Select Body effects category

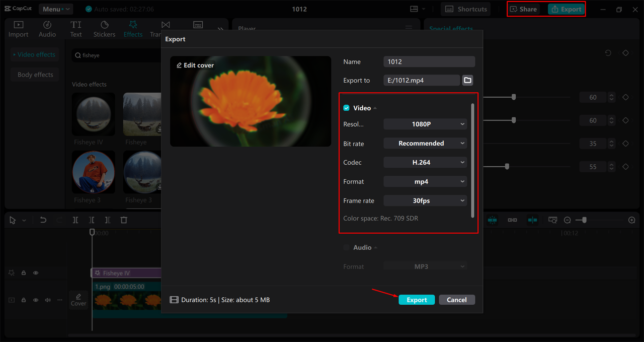click(35, 75)
